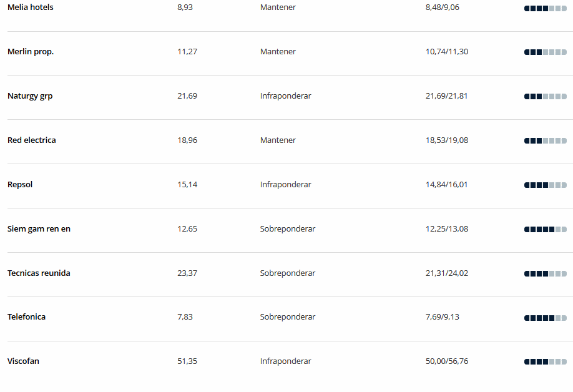573x392 pixels.
Task: Select the Repsol Infraponderar recommendation
Action: click(285, 185)
